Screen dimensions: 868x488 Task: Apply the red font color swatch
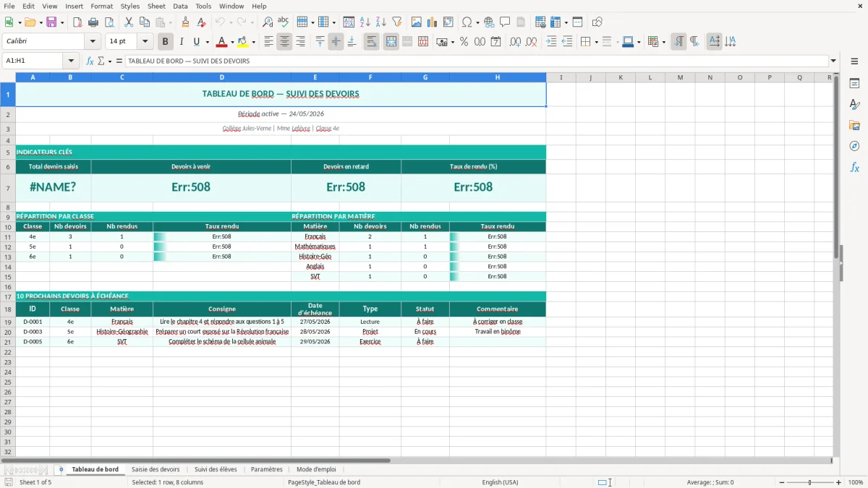222,42
